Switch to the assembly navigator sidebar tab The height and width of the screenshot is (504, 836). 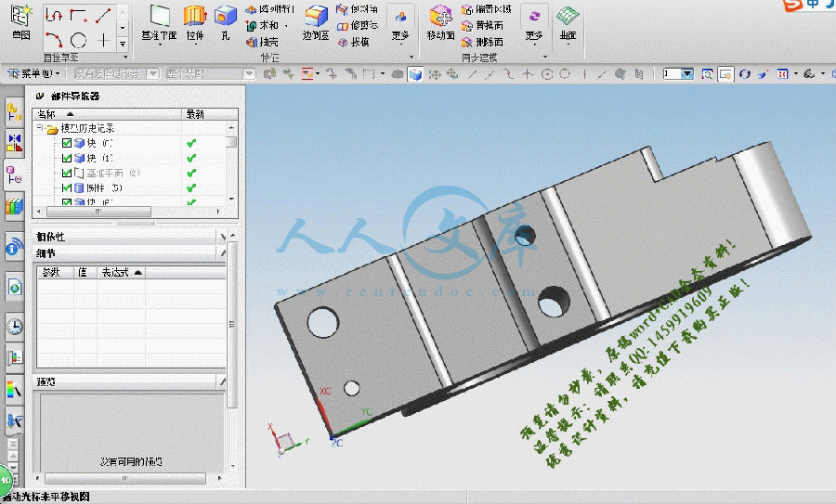tap(14, 112)
